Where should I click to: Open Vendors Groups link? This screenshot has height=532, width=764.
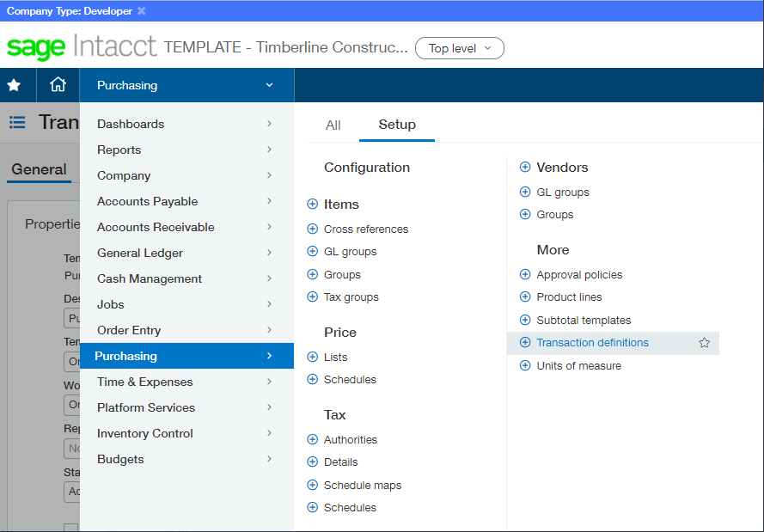[x=555, y=214]
